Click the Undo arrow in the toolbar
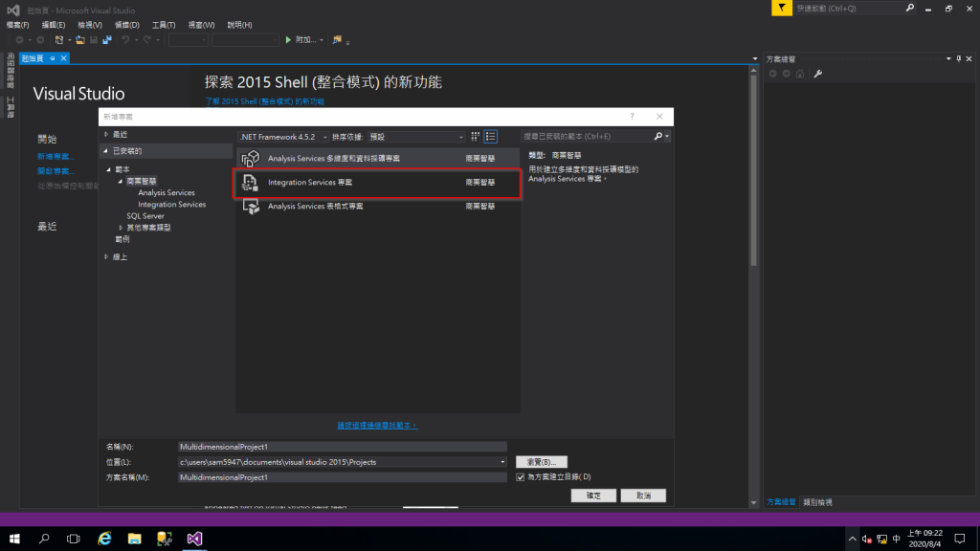Image resolution: width=980 pixels, height=551 pixels. 125,40
